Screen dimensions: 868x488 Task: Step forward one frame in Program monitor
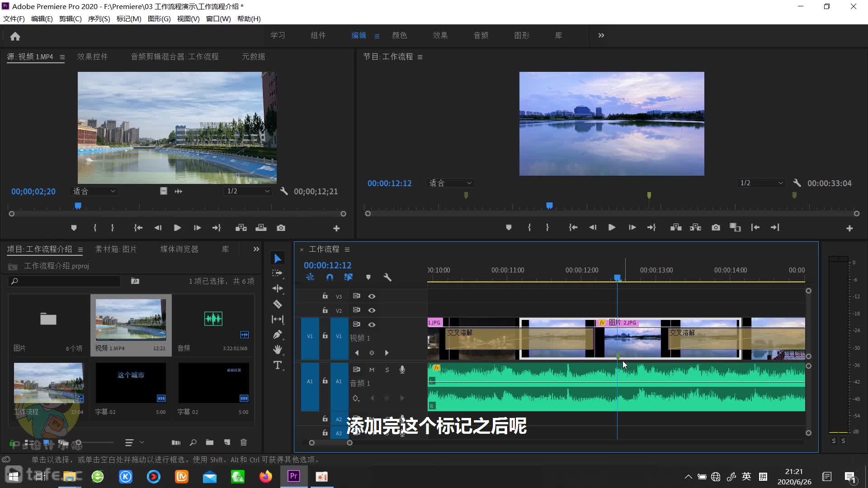632,228
